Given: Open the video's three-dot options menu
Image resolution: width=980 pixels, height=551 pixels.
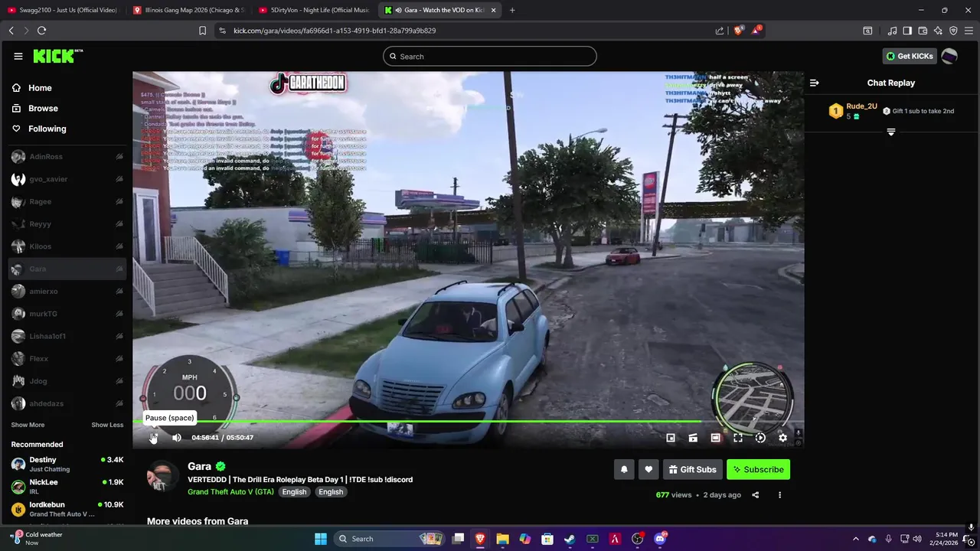Looking at the screenshot, I should 779,495.
